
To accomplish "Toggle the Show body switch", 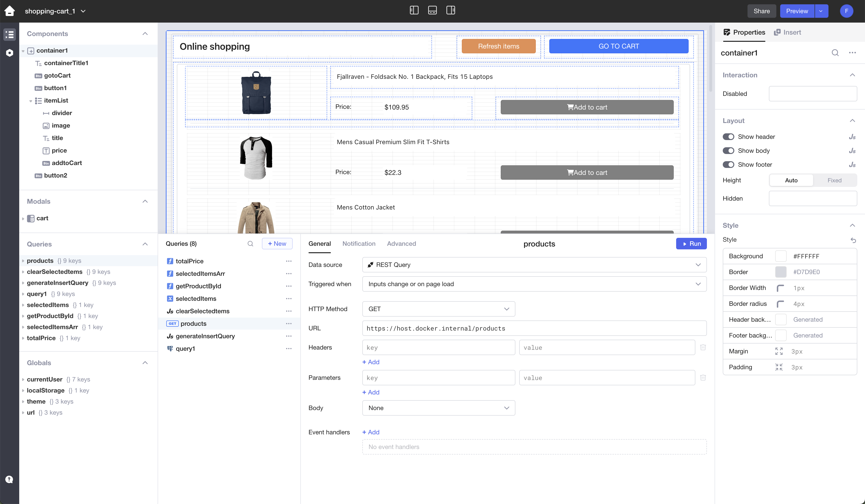I will pyautogui.click(x=728, y=151).
